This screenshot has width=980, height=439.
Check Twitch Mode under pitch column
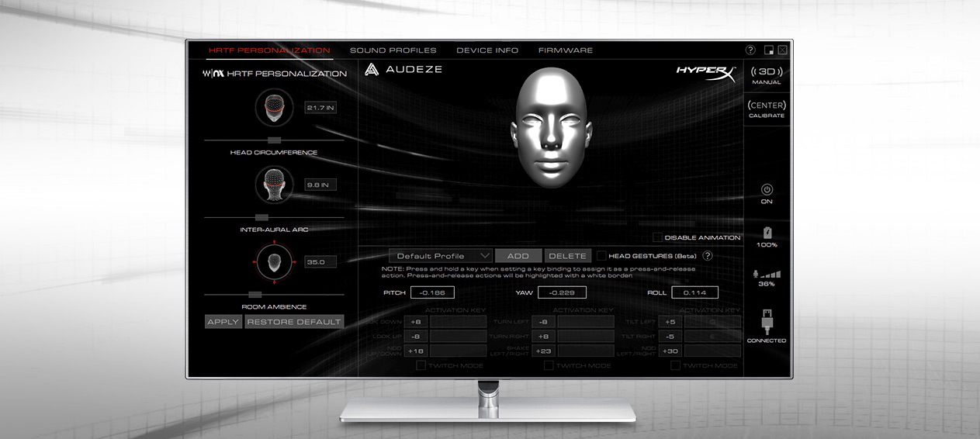pyautogui.click(x=421, y=365)
